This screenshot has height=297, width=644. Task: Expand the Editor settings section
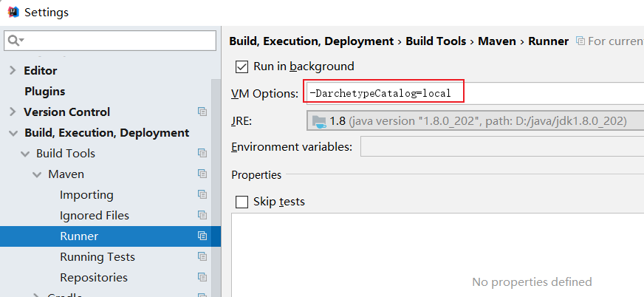coord(13,71)
